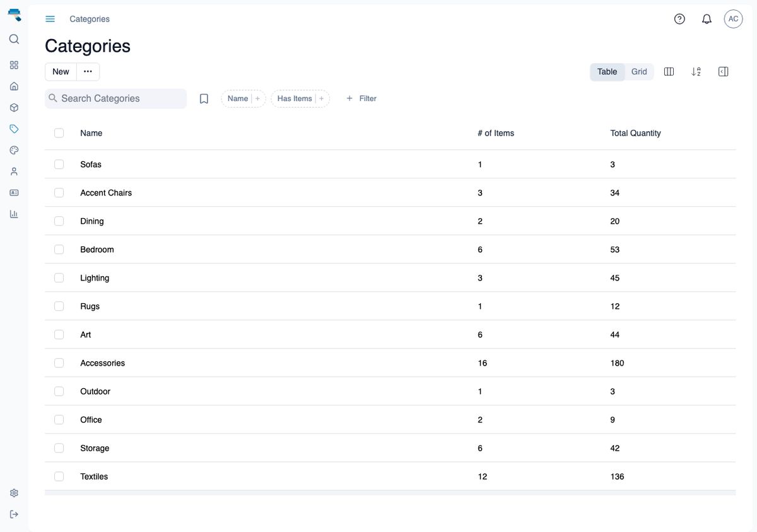Switch to Table view
This screenshot has width=757, height=532.
point(607,72)
